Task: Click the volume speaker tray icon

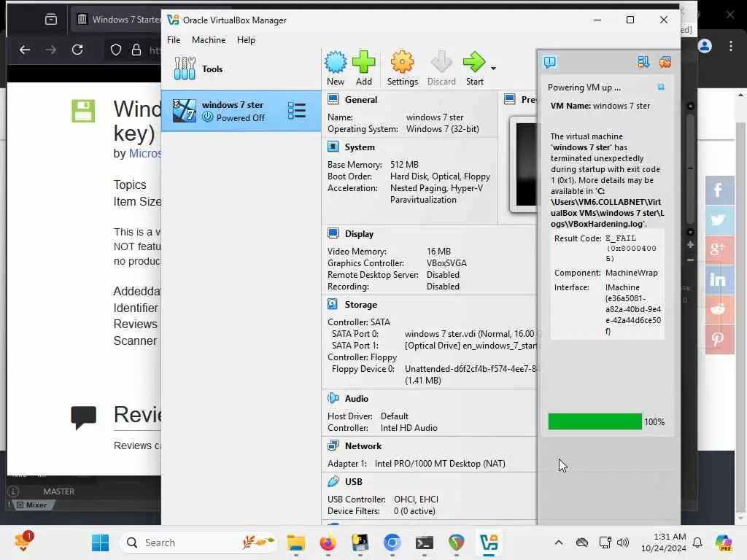Action: click(x=623, y=542)
